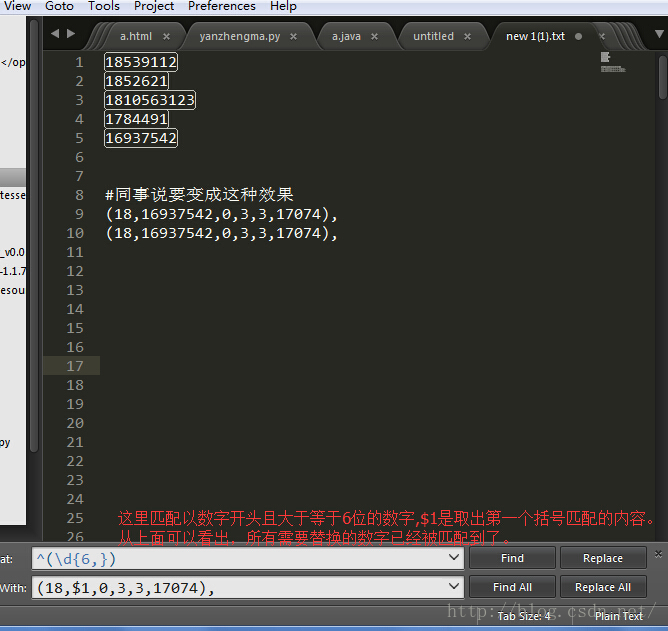Click the tuple text on line 9
This screenshot has width=668, height=631.
[222, 214]
